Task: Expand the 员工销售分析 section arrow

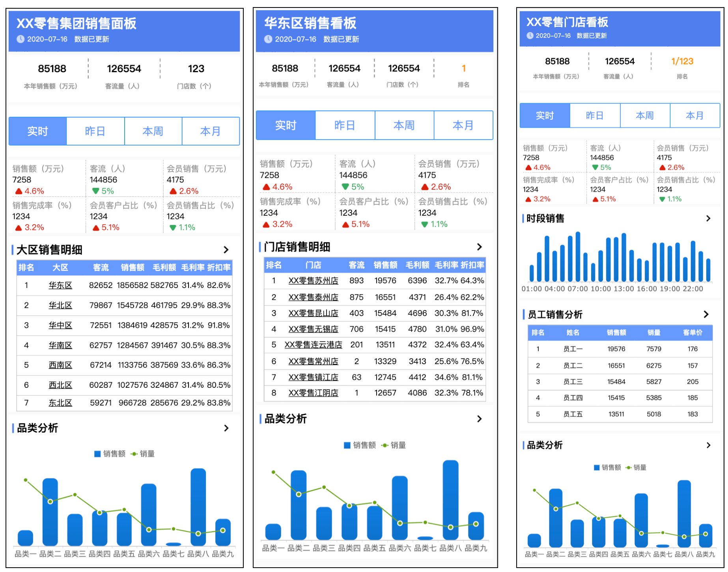Action: 706,314
